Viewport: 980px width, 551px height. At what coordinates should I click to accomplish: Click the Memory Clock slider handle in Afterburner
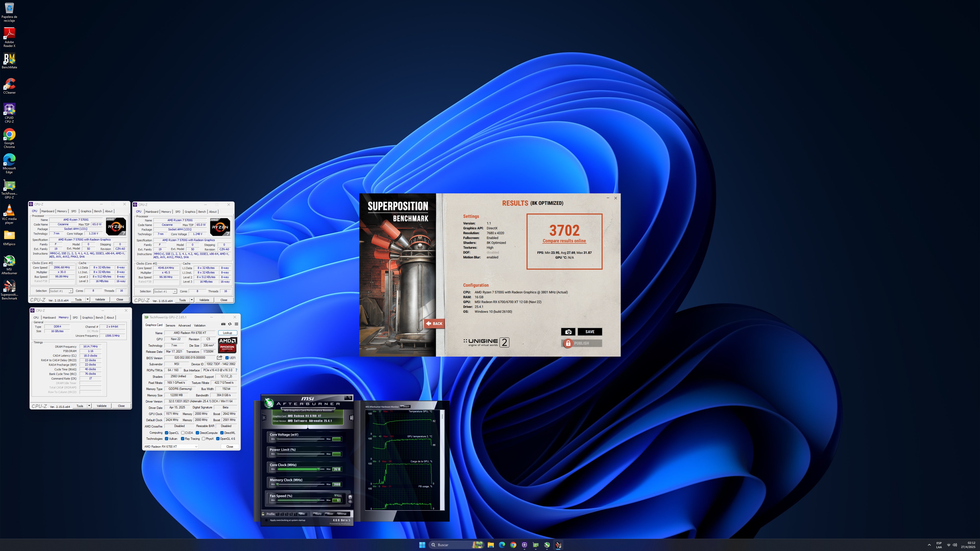(278, 484)
